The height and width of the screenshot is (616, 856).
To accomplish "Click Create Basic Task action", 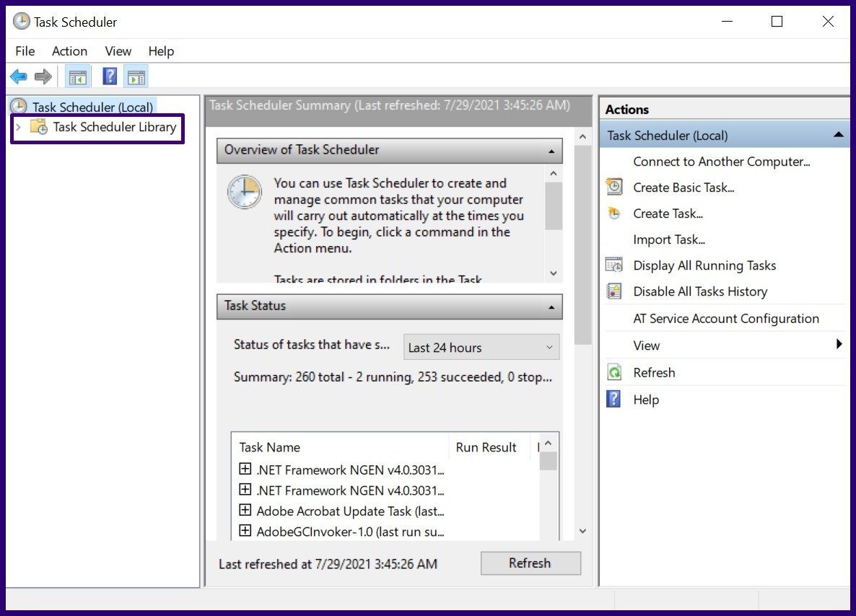I will click(x=684, y=188).
